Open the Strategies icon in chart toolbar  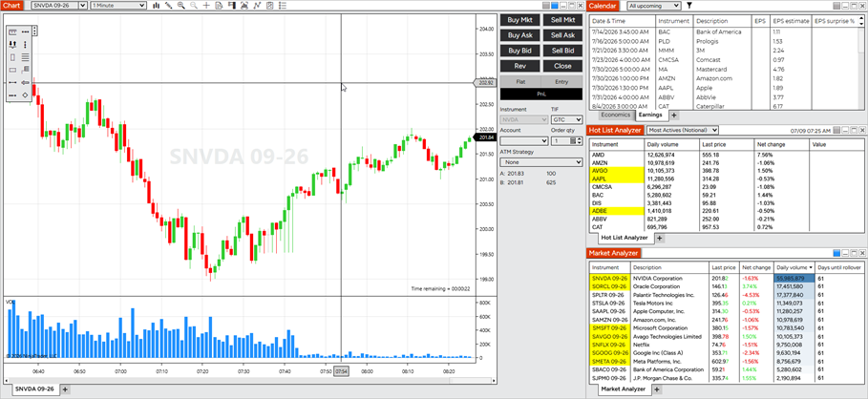(269, 6)
